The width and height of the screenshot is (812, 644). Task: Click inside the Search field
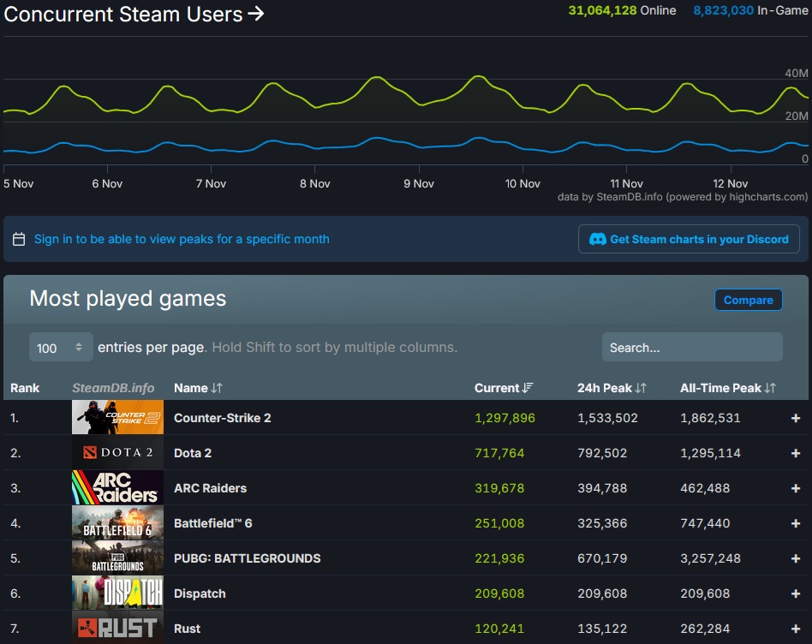point(691,347)
